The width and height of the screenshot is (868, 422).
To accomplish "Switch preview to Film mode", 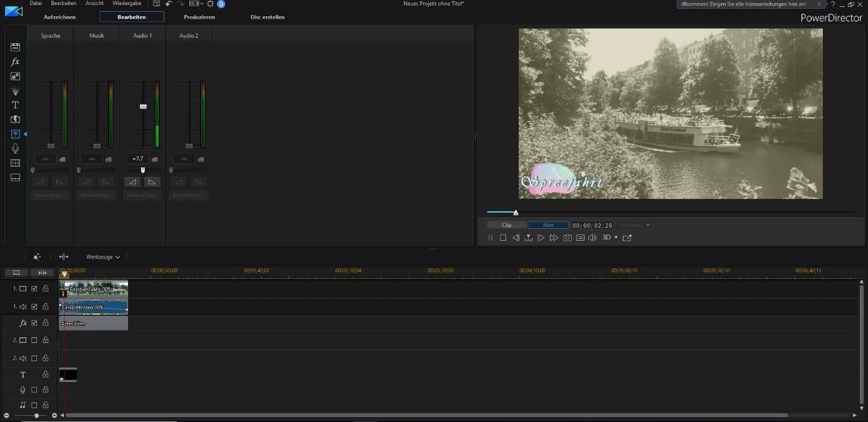I will 548,224.
